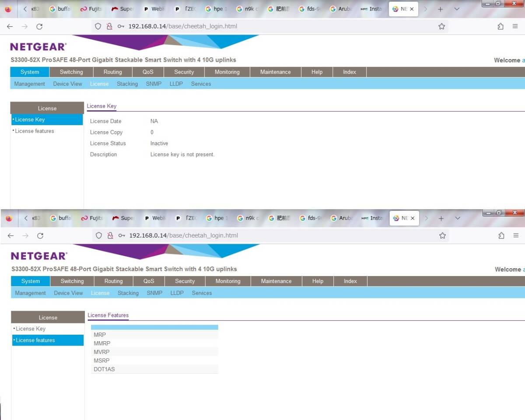The height and width of the screenshot is (420, 525).
Task: Open Firefox hamburger menu in License Features window
Action: pyautogui.click(x=516, y=235)
